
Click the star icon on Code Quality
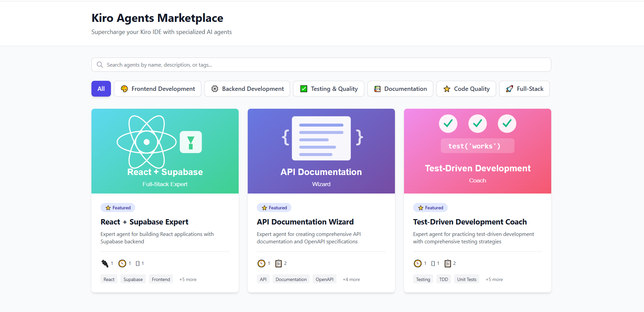(x=447, y=89)
